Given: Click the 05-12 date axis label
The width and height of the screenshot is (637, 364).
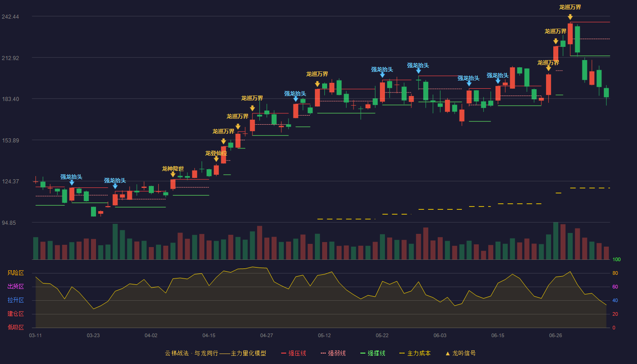Looking at the screenshot, I should point(324,335).
